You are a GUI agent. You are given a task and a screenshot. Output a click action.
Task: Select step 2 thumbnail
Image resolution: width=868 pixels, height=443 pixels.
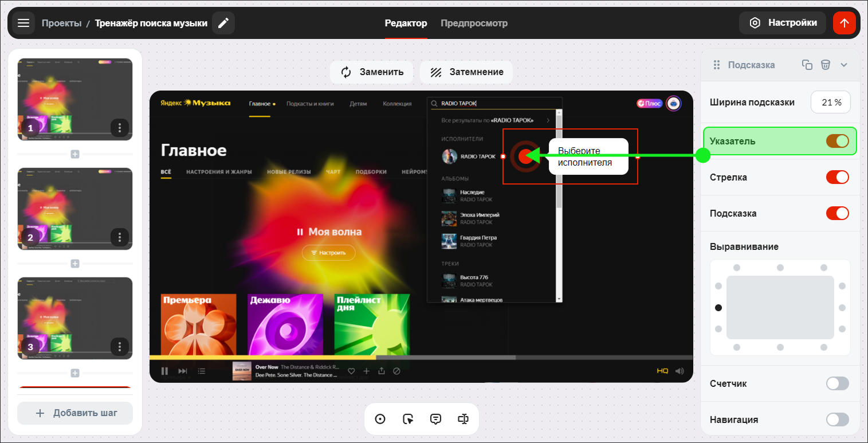[x=75, y=209]
